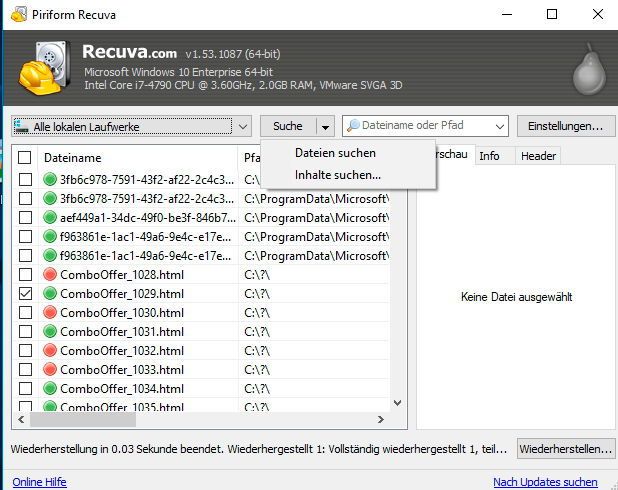Image resolution: width=618 pixels, height=490 pixels.
Task: Check the ComboOffer_1032.html checkbox
Action: click(x=26, y=350)
